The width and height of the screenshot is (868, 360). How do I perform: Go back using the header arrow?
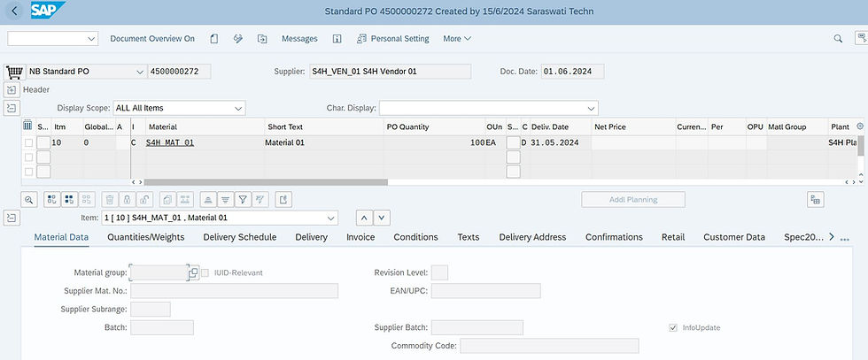pyautogui.click(x=14, y=11)
